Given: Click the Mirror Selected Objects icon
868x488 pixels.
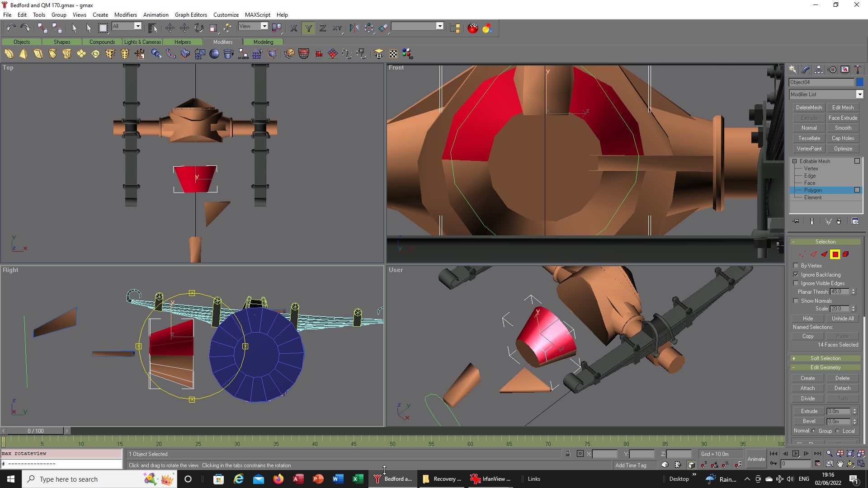Looking at the screenshot, I should [x=354, y=28].
